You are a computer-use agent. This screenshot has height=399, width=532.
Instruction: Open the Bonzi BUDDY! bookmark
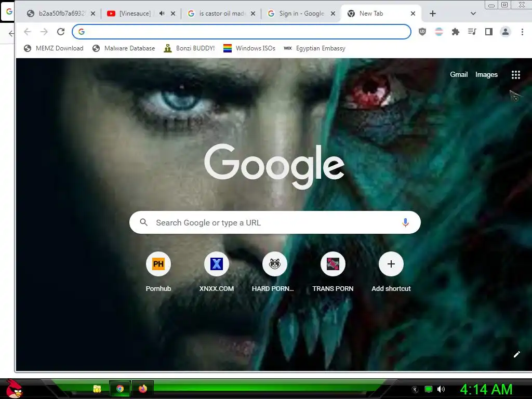[x=189, y=48]
